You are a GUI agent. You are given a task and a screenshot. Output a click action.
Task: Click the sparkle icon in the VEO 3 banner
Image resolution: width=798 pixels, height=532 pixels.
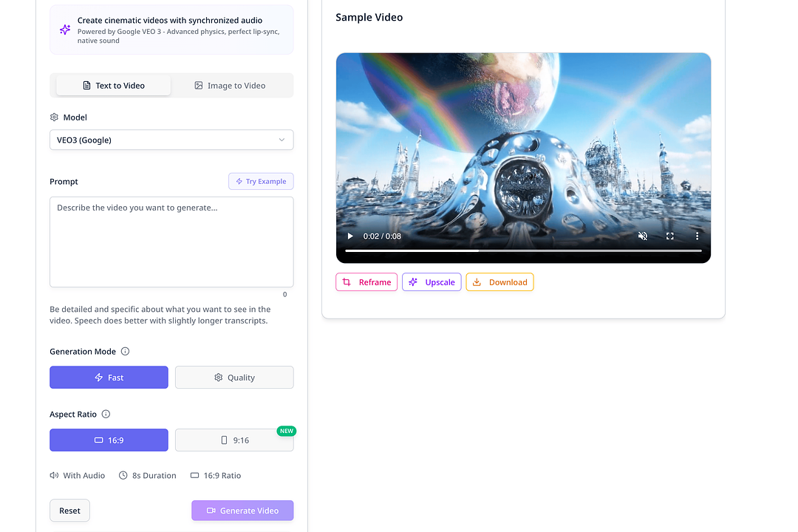(x=64, y=29)
